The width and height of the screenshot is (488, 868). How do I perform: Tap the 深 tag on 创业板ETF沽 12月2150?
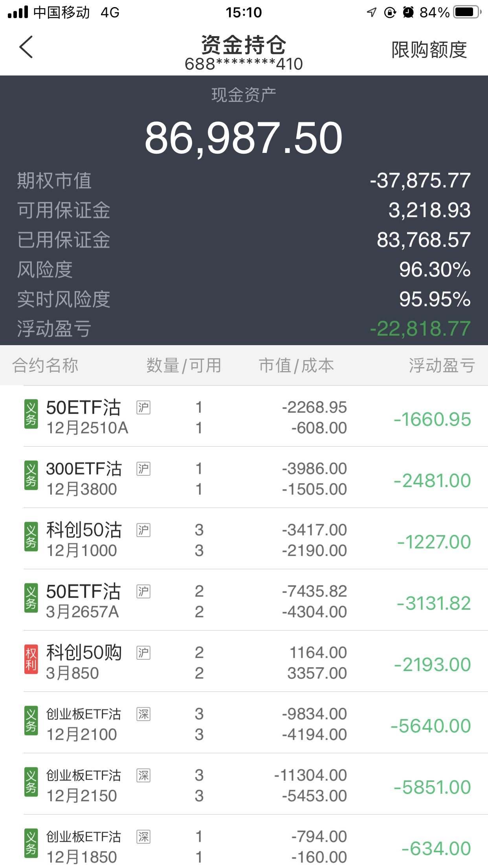point(143,775)
